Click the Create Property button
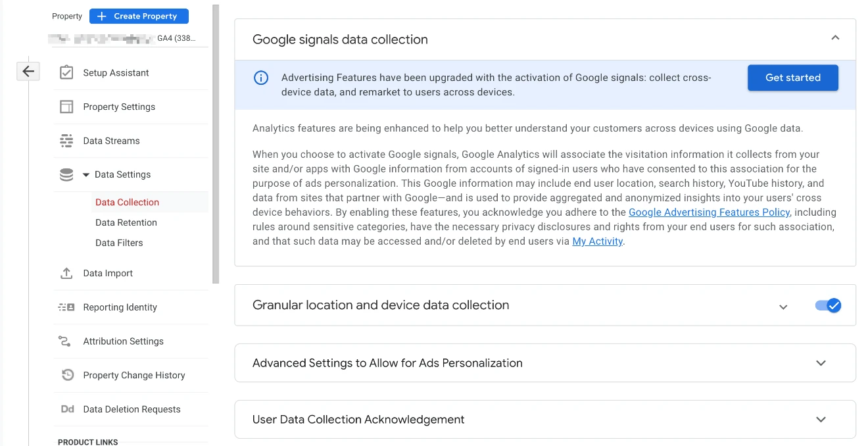The width and height of the screenshot is (868, 446). [139, 16]
